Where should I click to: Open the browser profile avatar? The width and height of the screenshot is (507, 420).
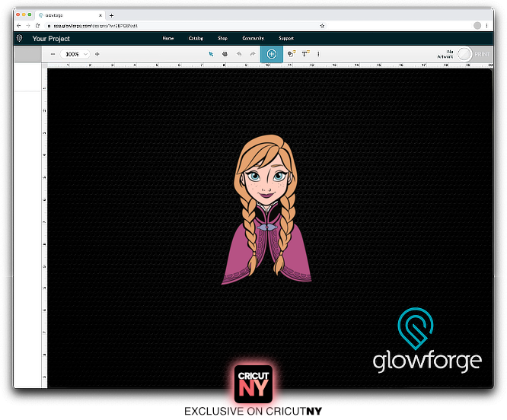pos(477,26)
